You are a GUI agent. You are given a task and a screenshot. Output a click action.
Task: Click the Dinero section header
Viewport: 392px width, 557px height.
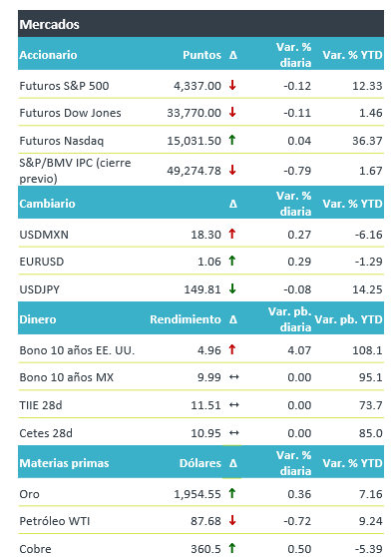[x=38, y=319]
